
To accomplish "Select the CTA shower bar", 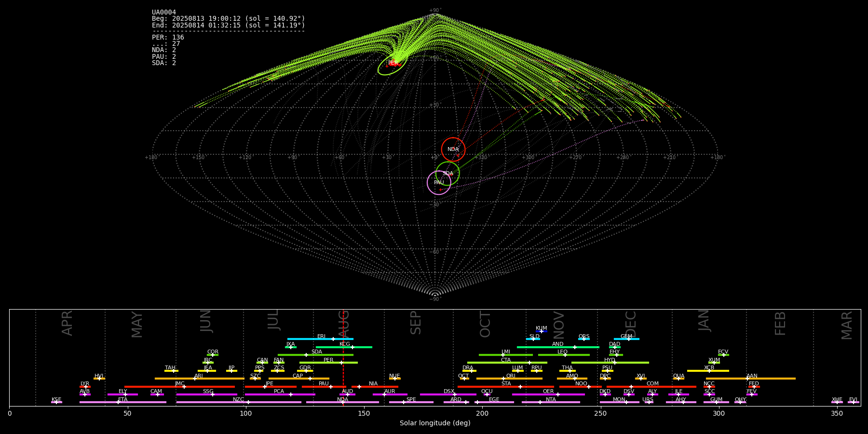I will pos(507,363).
